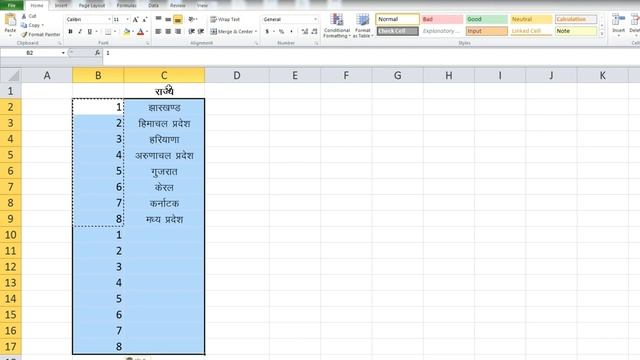This screenshot has height=360, width=640.
Task: Click Decrease Decimal icon
Action: (314, 31)
